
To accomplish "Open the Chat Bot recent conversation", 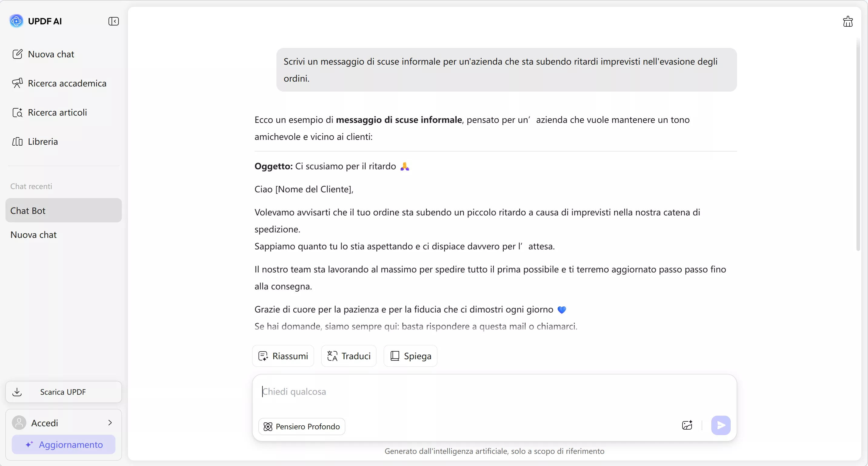I will [x=63, y=211].
